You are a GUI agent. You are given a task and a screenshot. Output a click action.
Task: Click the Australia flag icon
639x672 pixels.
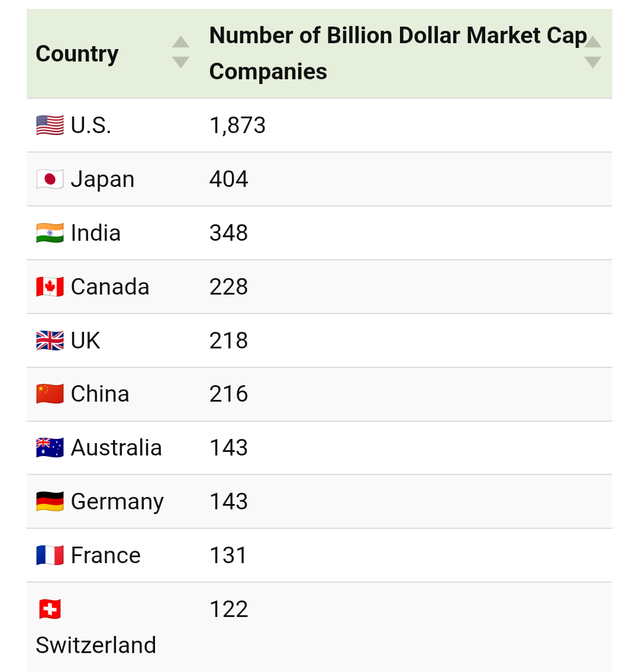click(50, 448)
